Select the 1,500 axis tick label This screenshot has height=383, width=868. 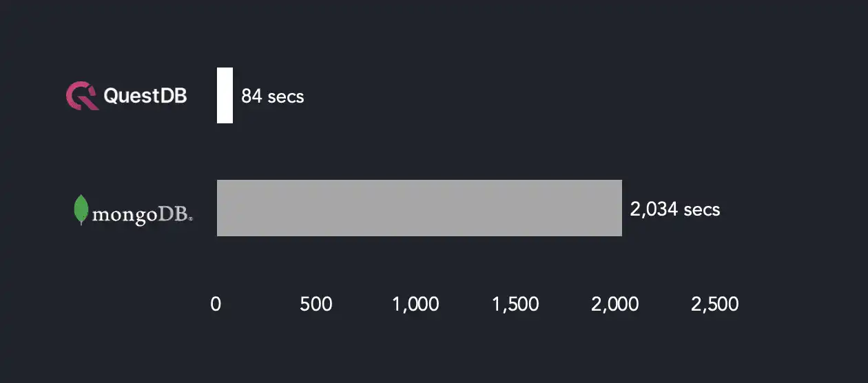click(515, 304)
